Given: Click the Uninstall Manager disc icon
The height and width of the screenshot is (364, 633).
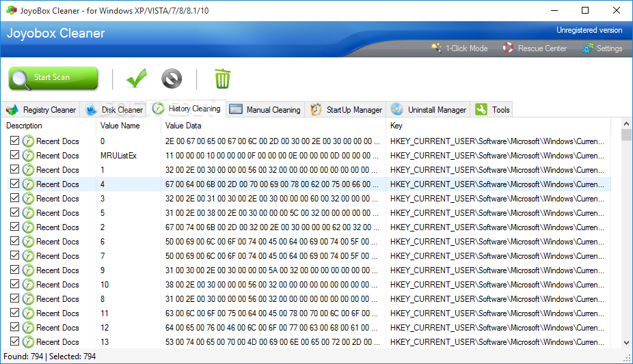Looking at the screenshot, I should (397, 109).
